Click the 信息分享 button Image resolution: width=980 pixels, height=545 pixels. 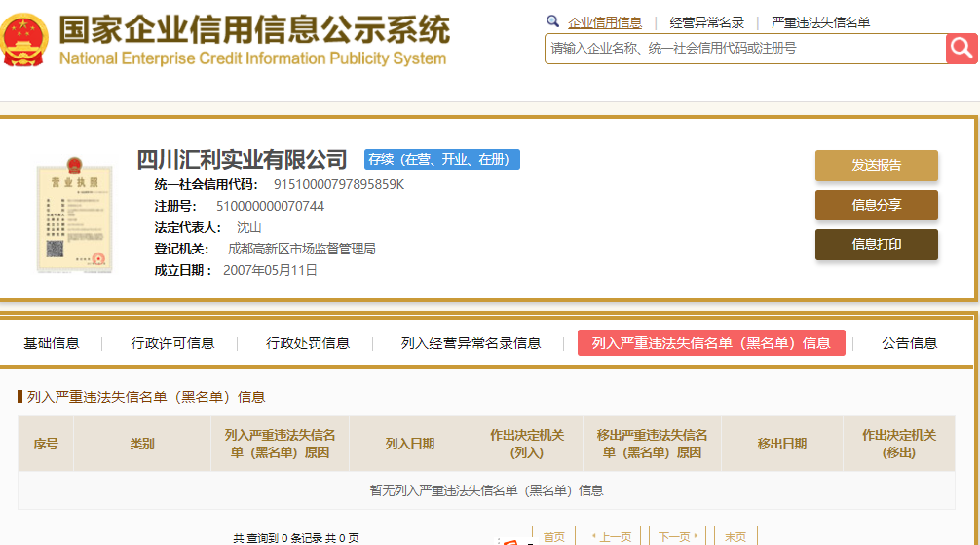(876, 205)
